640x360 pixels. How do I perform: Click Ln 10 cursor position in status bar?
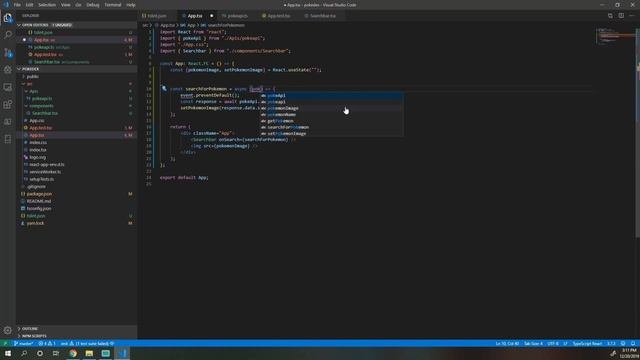tap(507, 344)
